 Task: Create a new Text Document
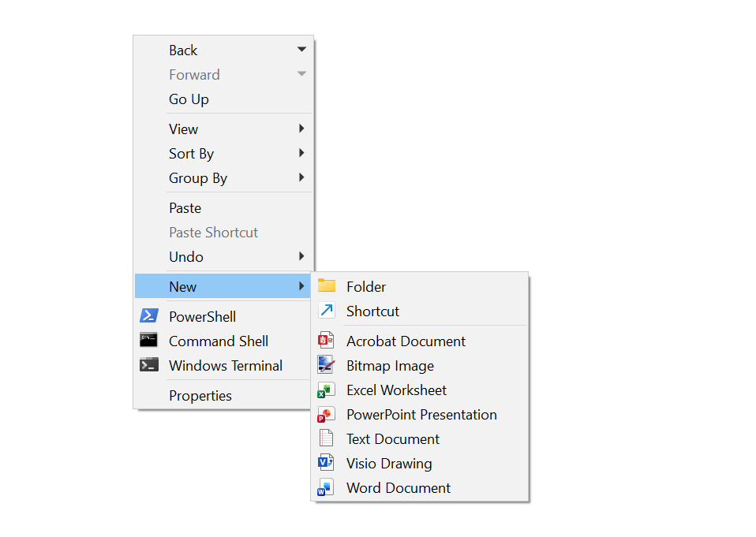click(392, 439)
